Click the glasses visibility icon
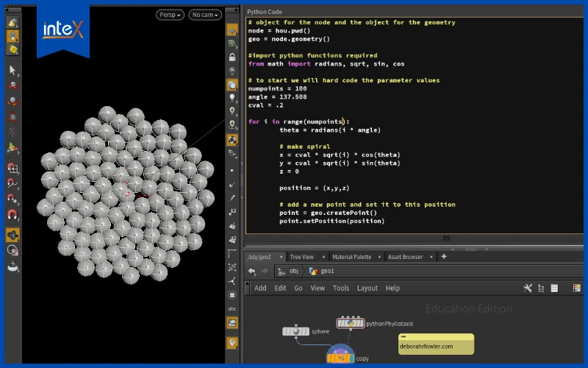This screenshot has width=588, height=368. pos(232,153)
